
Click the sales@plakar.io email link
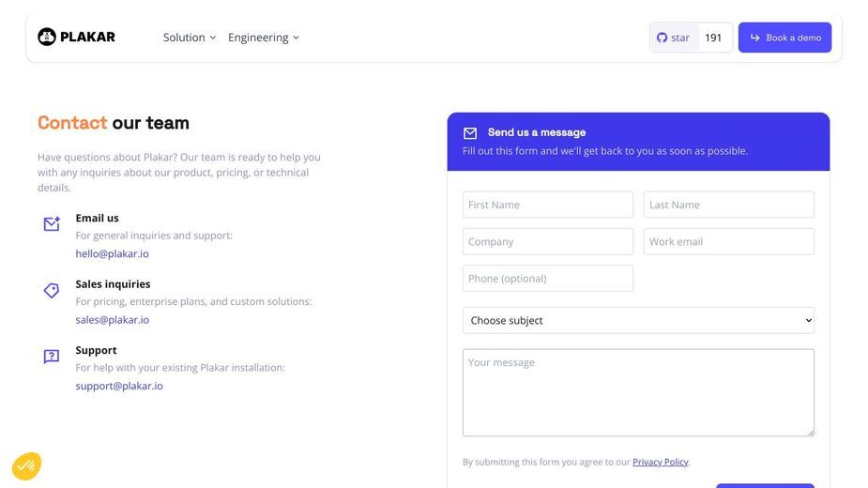113,320
